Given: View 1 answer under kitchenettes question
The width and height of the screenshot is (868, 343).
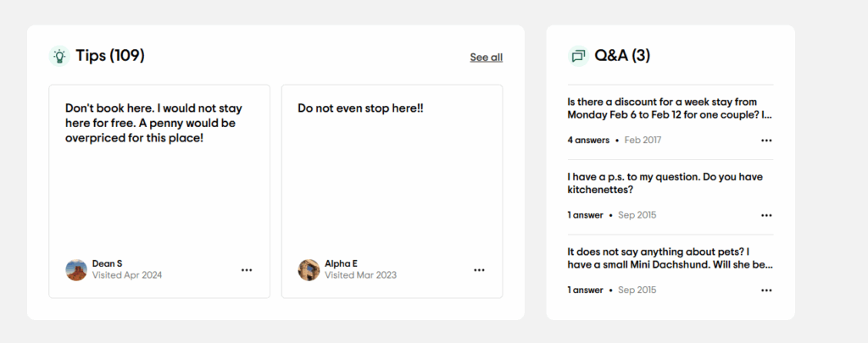Looking at the screenshot, I should pos(585,215).
